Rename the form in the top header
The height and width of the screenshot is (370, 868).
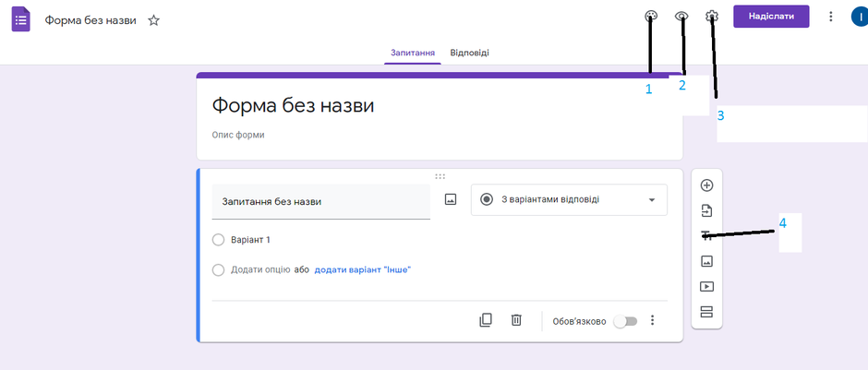coord(90,20)
